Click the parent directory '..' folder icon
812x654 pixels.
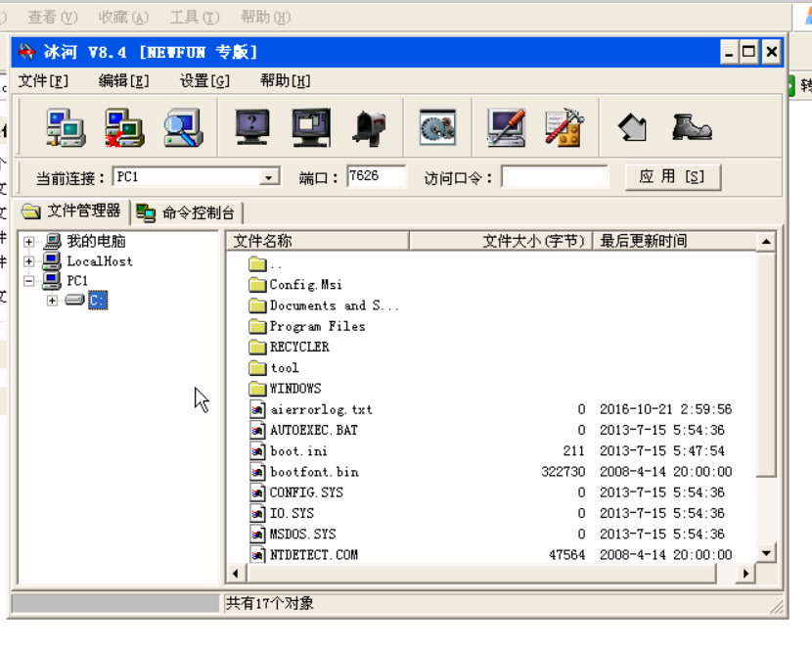pos(257,263)
